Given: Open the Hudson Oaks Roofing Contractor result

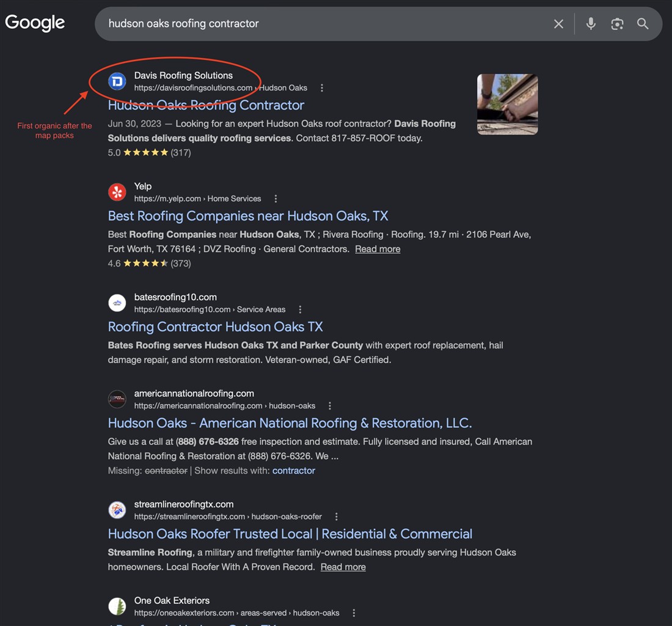Looking at the screenshot, I should pyautogui.click(x=206, y=105).
